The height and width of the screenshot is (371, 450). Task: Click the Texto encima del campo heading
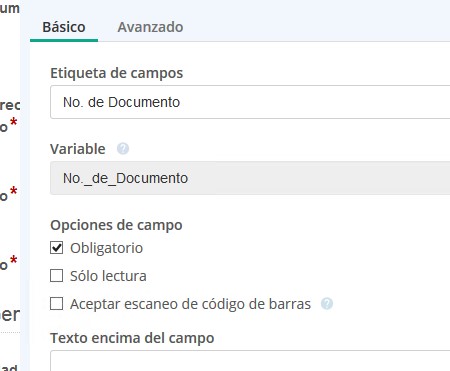[x=132, y=338]
